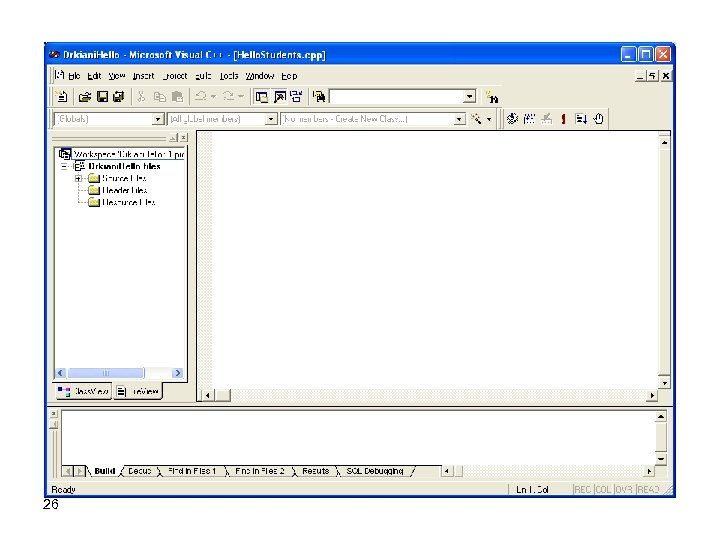
Task: Open the File menu
Action: [74, 76]
